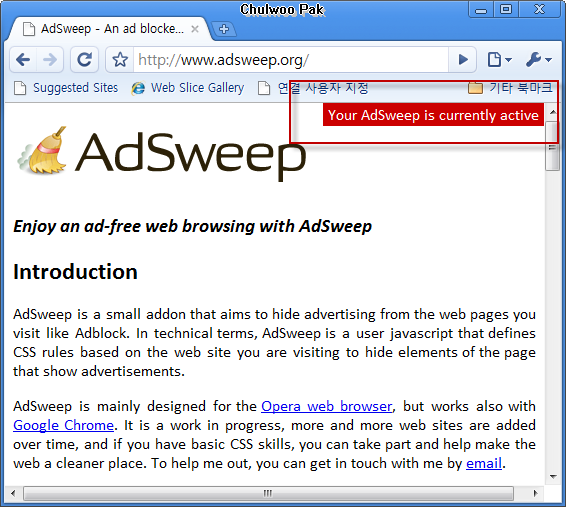Click the email link

[484, 463]
